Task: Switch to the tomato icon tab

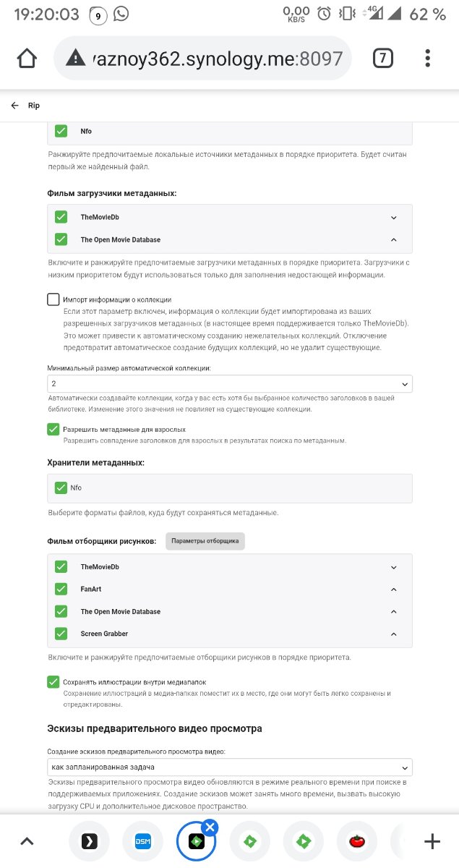Action: click(356, 841)
